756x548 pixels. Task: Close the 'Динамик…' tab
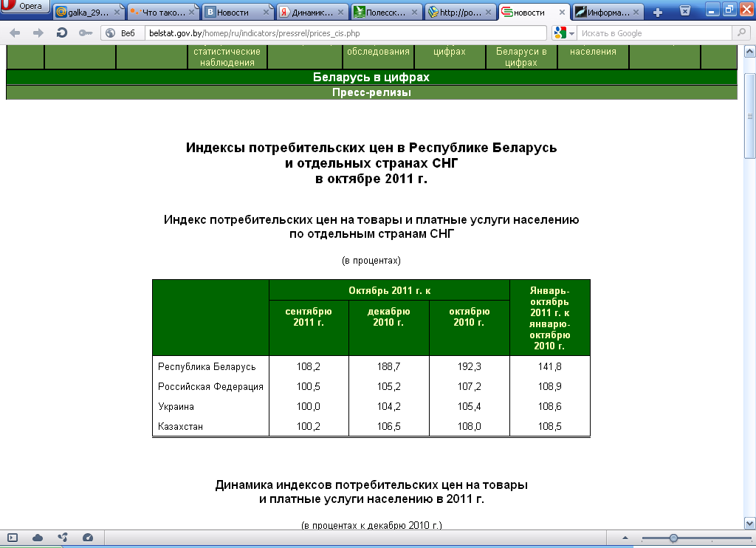[340, 13]
